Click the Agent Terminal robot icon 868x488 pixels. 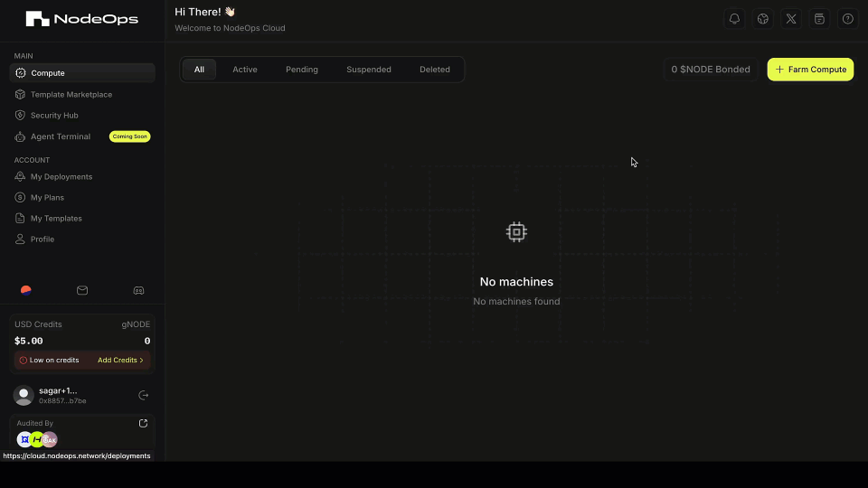(x=20, y=136)
